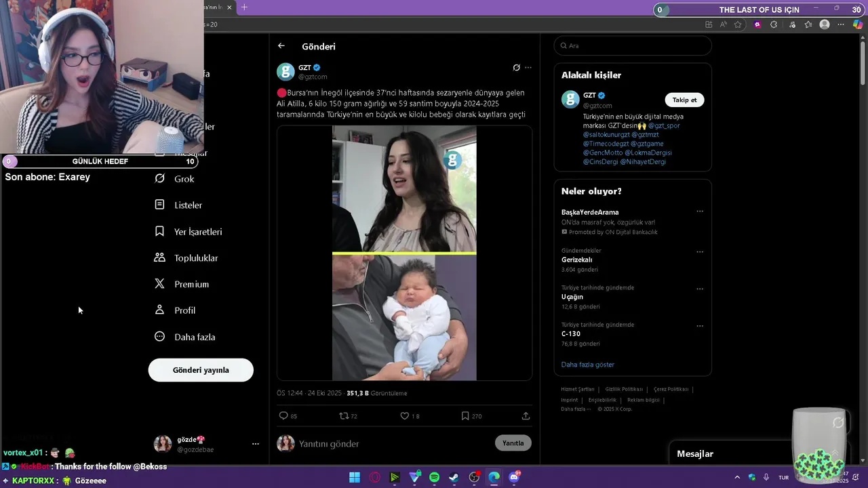Like the post via the heart icon

pyautogui.click(x=404, y=415)
